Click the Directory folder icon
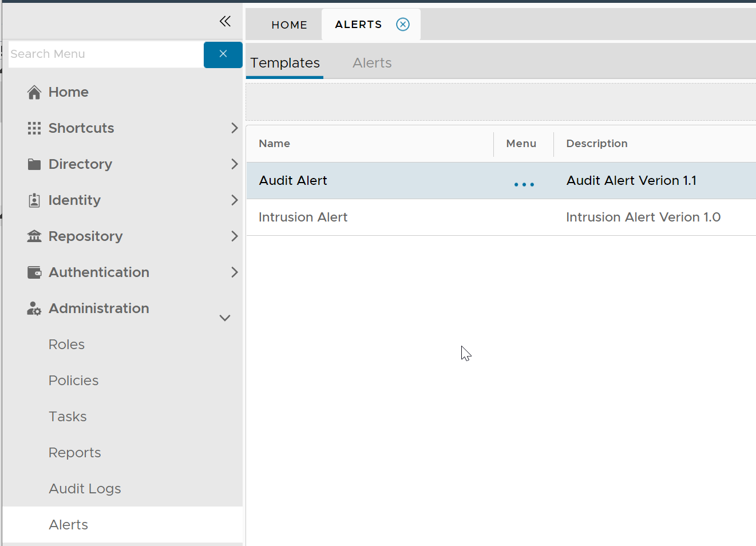The image size is (756, 546). pyautogui.click(x=34, y=164)
